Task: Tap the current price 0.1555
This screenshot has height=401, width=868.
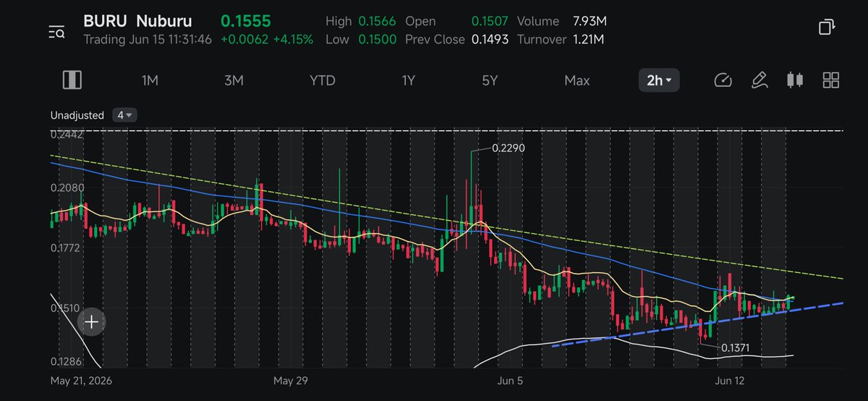Action: [246, 22]
